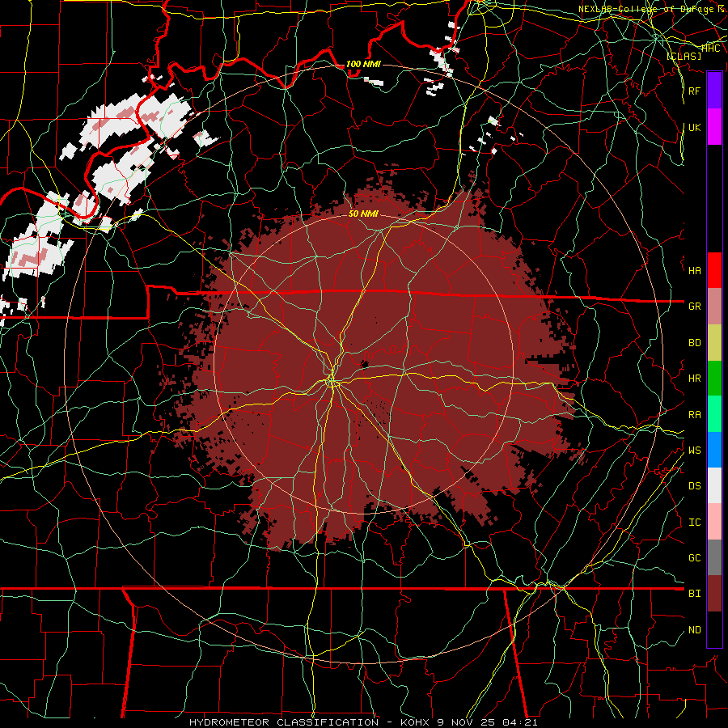Click the 100 NMI range ring label

[363, 64]
